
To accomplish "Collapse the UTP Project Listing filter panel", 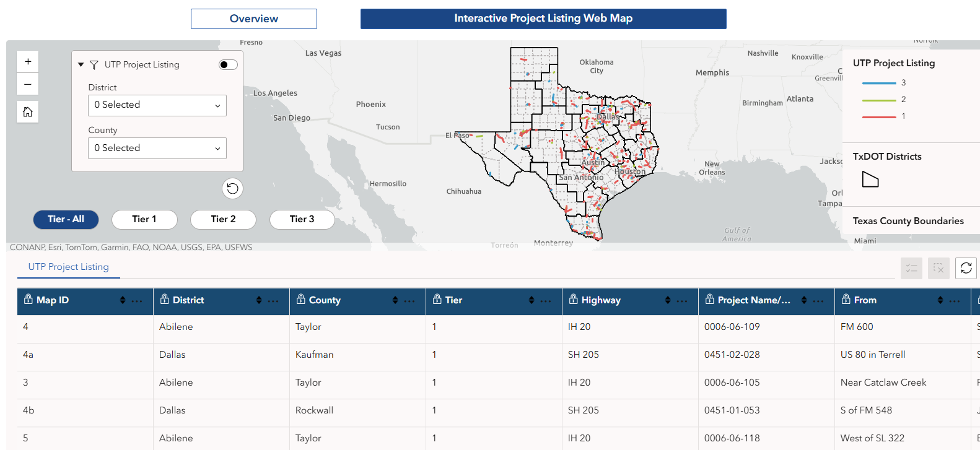I will pyautogui.click(x=81, y=64).
